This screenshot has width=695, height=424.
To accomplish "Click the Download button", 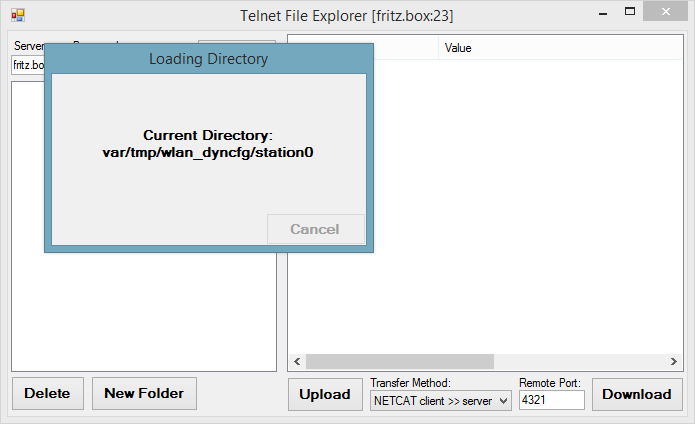I will click(637, 394).
